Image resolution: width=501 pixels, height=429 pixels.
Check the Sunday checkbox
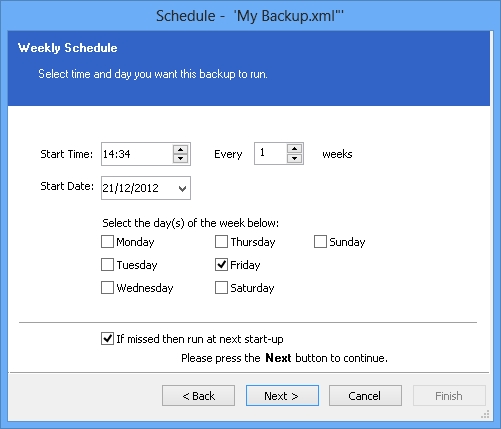[x=320, y=242]
